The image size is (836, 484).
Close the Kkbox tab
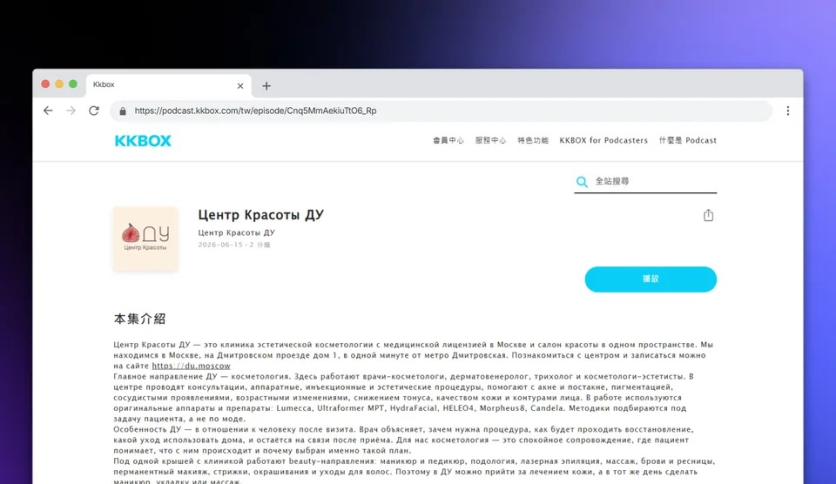pos(240,86)
